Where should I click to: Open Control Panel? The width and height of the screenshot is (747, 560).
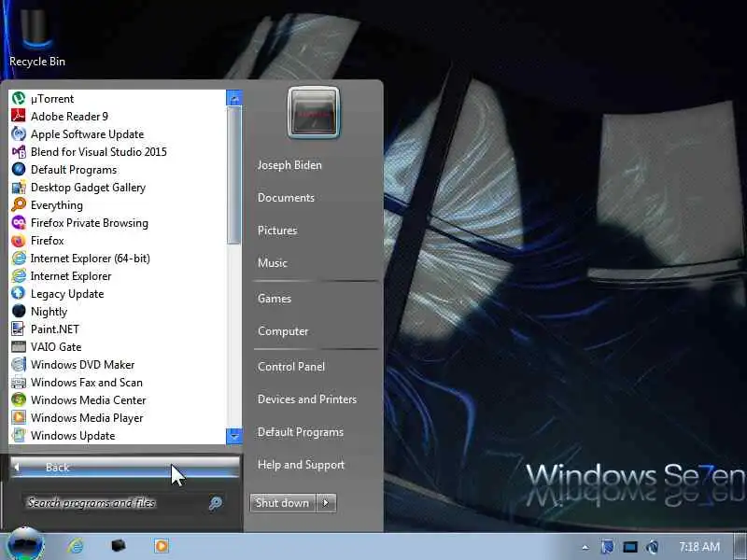[x=291, y=367]
